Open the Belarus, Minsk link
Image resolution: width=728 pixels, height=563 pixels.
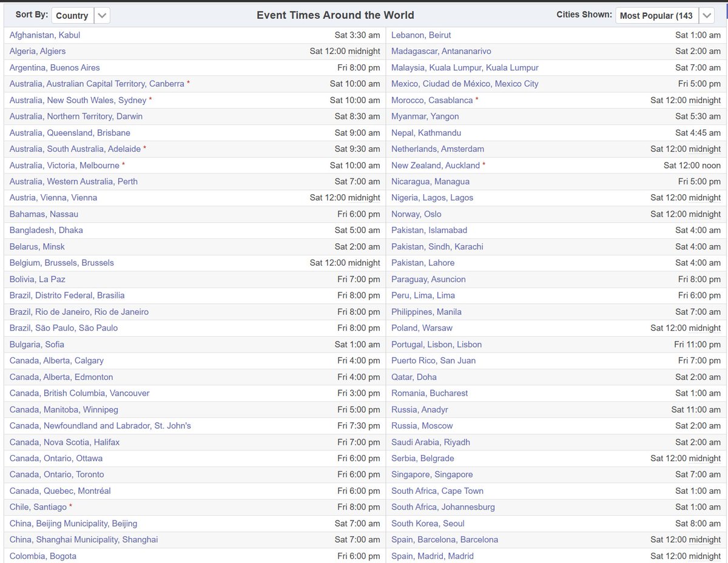tap(37, 247)
